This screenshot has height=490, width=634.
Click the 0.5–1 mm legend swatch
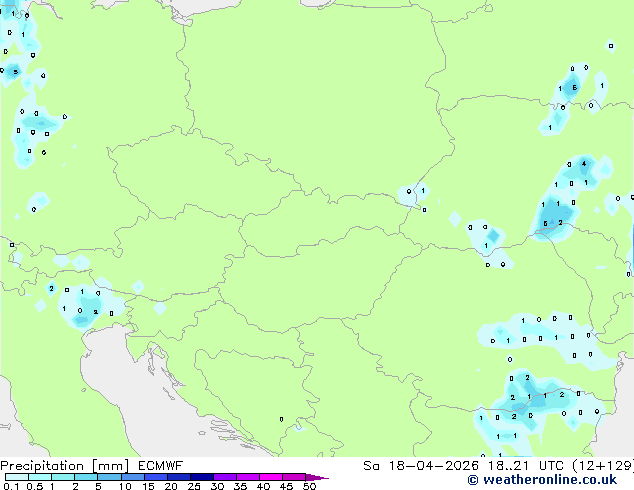[x=40, y=477]
